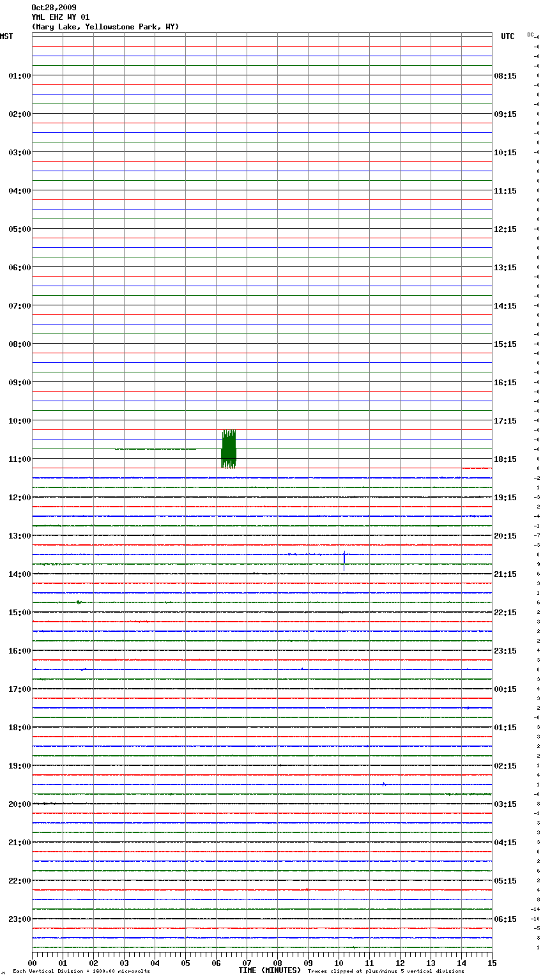
Task: Select the 23:00 MST row label
Action: (x=20, y=919)
